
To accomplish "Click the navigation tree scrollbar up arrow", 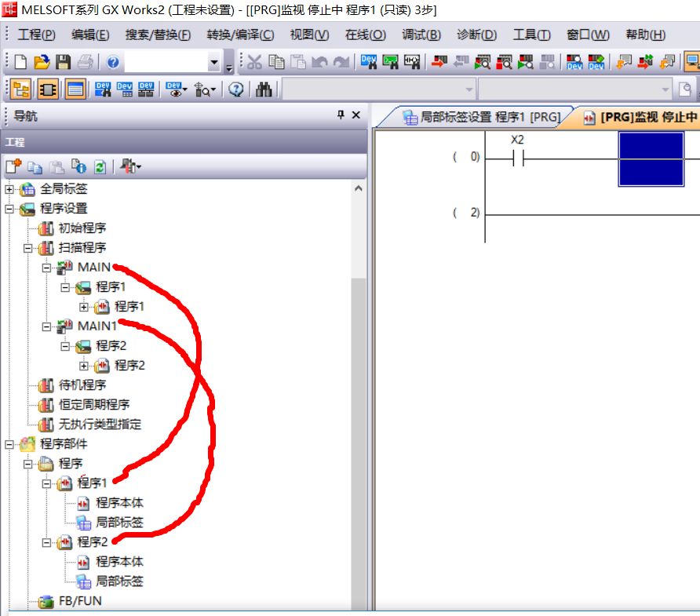I will coord(359,188).
